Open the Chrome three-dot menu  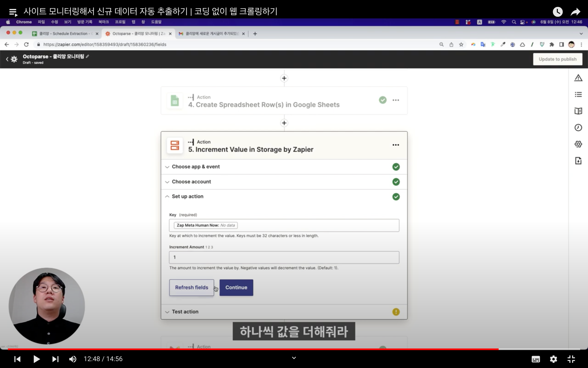[x=581, y=45]
